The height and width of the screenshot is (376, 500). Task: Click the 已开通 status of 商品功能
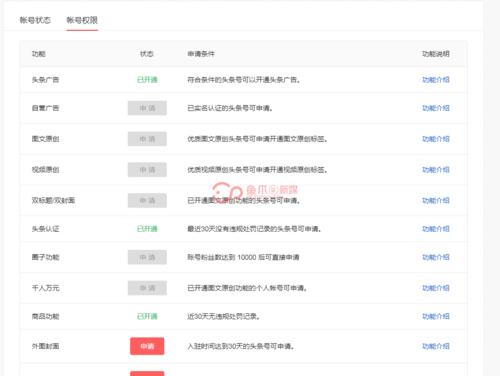[147, 316]
